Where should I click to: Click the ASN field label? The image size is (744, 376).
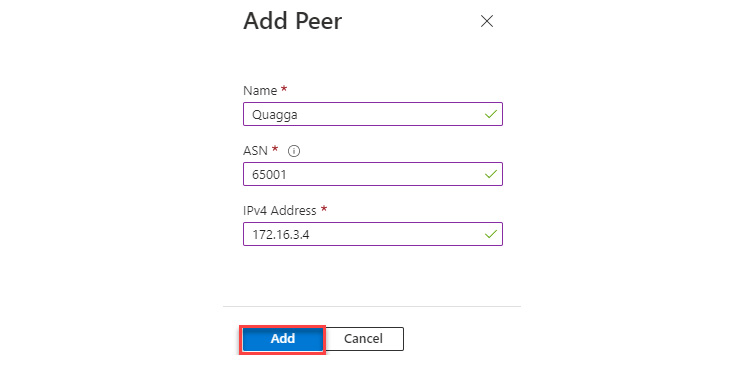click(x=255, y=150)
